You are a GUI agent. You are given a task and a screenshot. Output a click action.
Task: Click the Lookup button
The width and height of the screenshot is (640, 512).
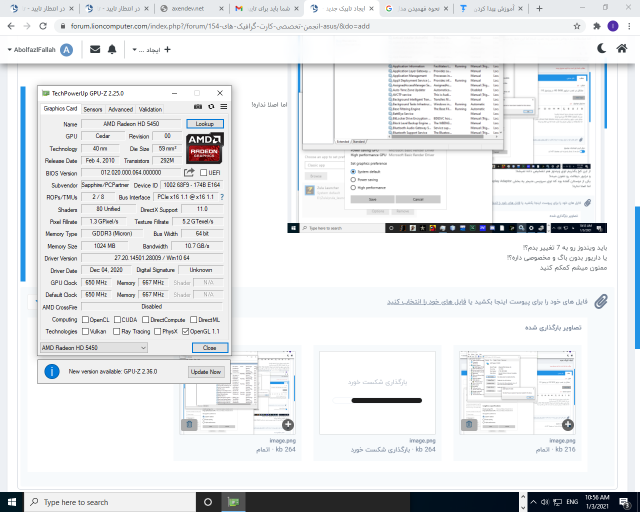206,123
